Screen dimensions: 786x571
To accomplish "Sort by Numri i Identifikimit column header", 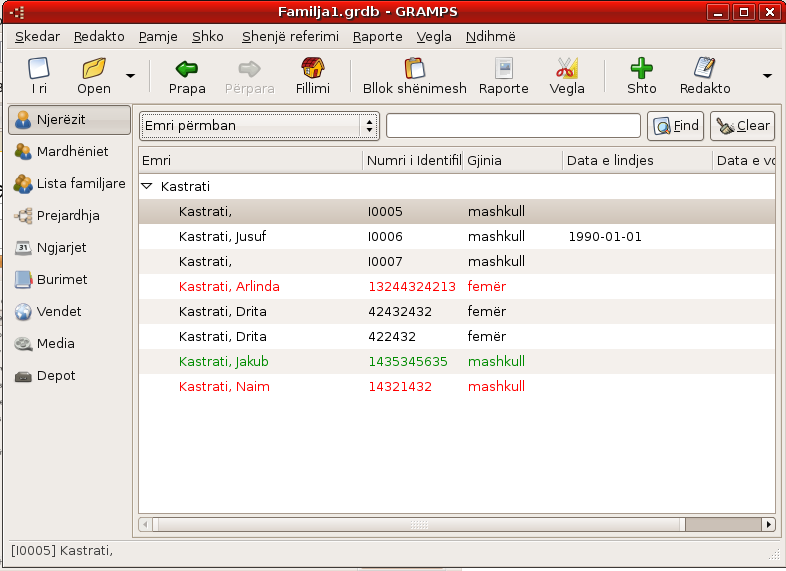I will (x=413, y=160).
